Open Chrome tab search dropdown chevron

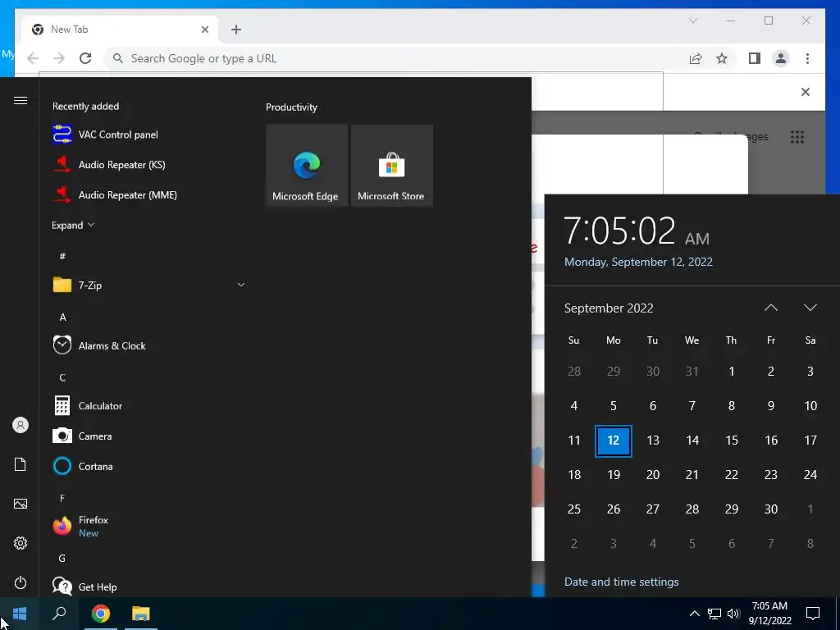[x=693, y=21]
